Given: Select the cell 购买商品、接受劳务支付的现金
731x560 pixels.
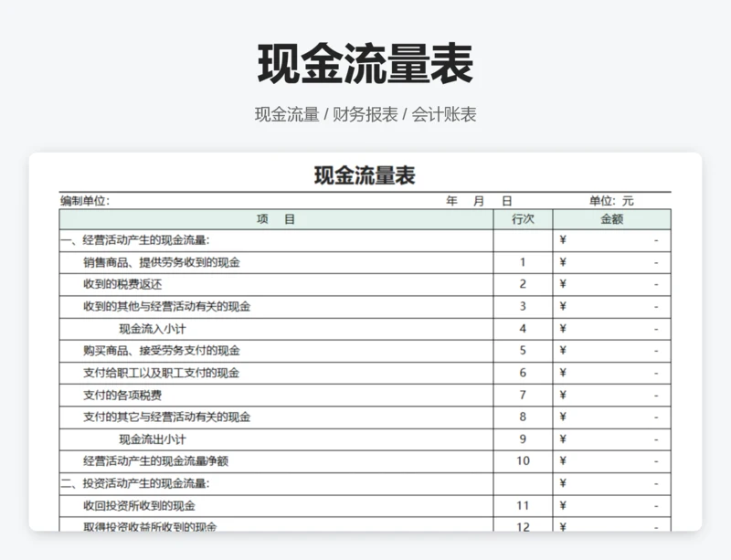Looking at the screenshot, I should click(x=276, y=351).
